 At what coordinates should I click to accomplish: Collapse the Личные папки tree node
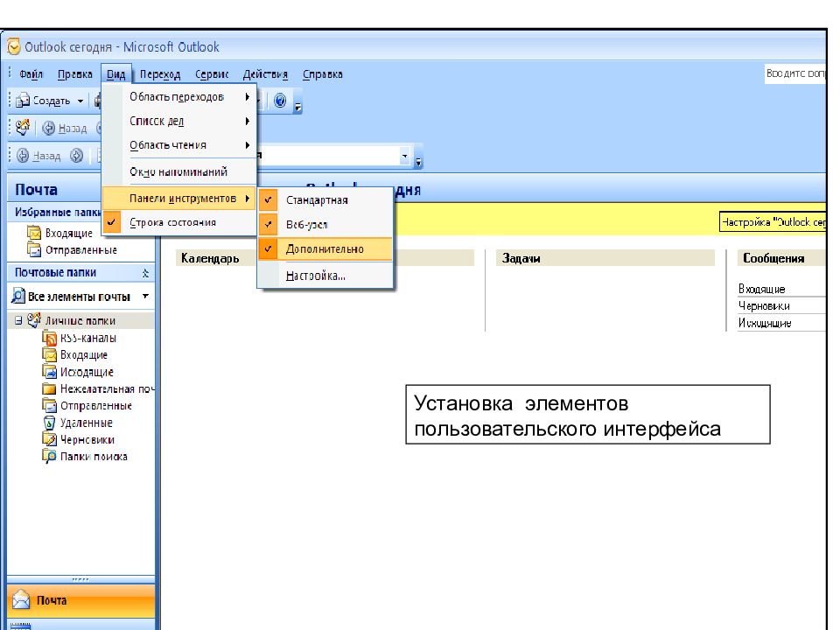pos(18,320)
